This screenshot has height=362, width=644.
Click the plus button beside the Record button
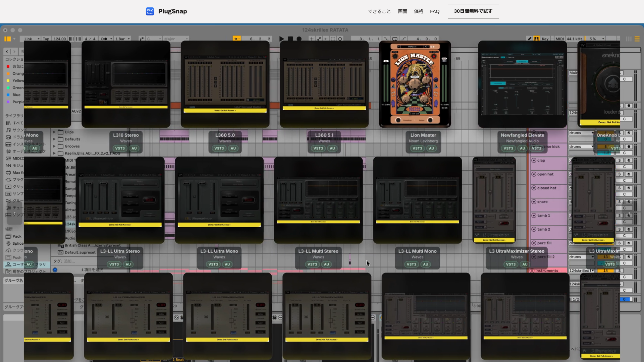pyautogui.click(x=312, y=39)
